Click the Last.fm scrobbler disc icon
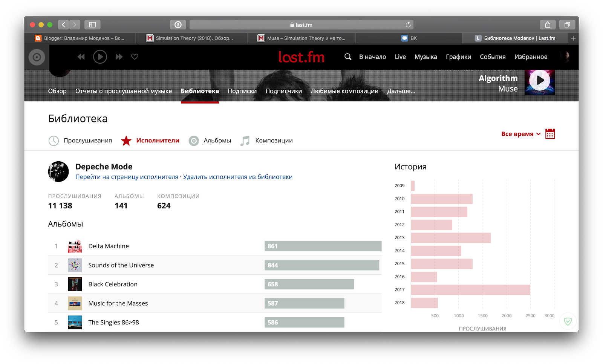The width and height of the screenshot is (603, 364). coord(37,57)
